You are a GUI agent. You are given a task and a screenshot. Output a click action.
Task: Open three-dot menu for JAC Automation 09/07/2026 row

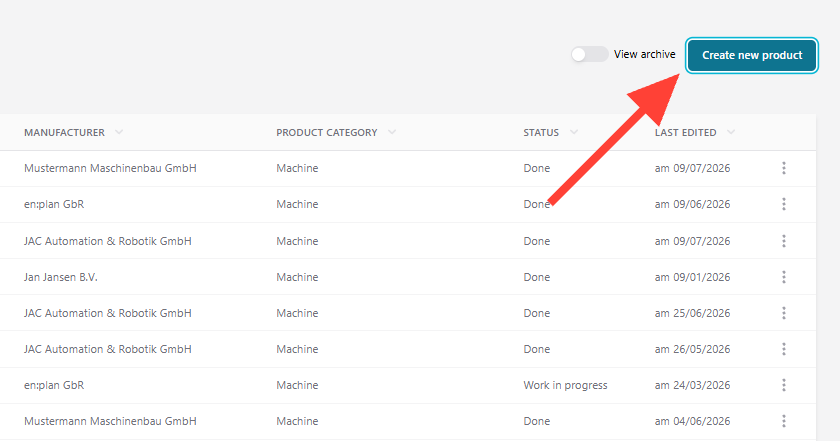click(x=784, y=241)
